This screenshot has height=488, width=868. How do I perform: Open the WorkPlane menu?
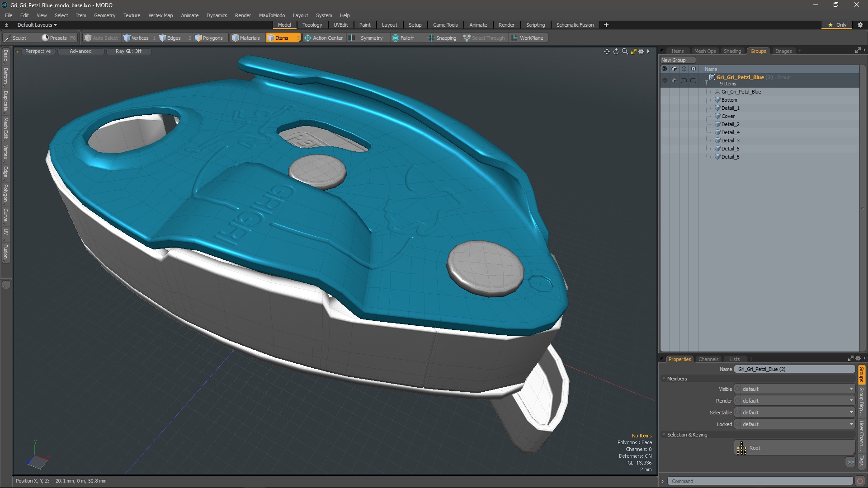(528, 38)
